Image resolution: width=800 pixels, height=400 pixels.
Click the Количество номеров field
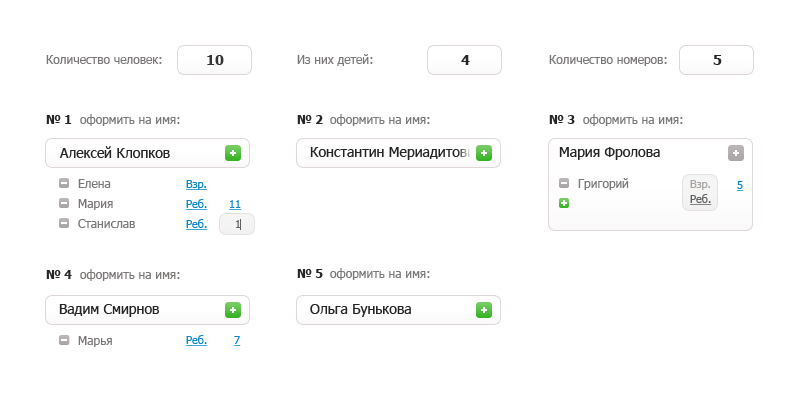pyautogui.click(x=716, y=60)
